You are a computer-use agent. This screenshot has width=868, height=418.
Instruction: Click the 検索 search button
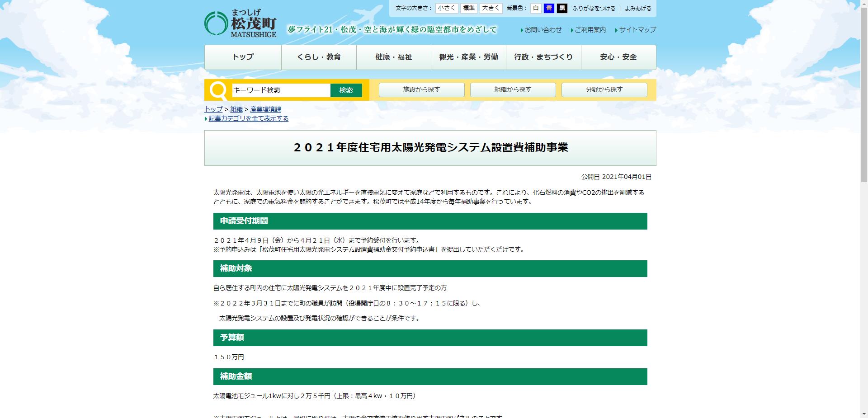(346, 90)
